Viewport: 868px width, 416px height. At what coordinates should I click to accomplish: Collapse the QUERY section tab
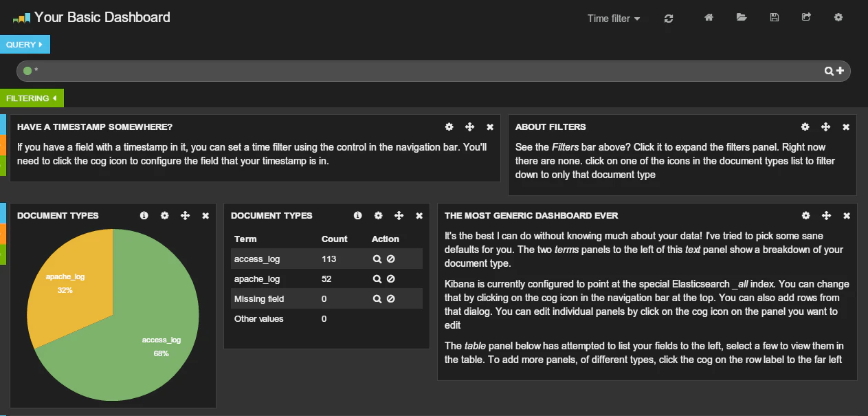[x=25, y=45]
